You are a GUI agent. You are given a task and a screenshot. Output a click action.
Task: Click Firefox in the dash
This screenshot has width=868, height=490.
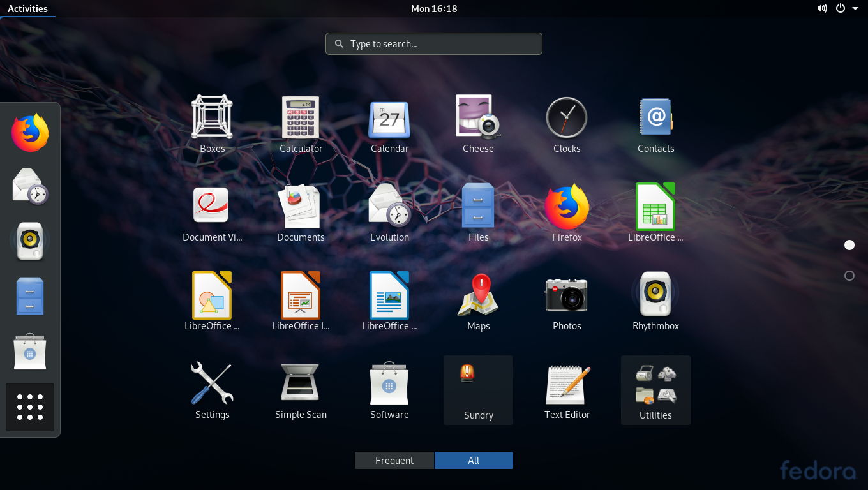(30, 132)
